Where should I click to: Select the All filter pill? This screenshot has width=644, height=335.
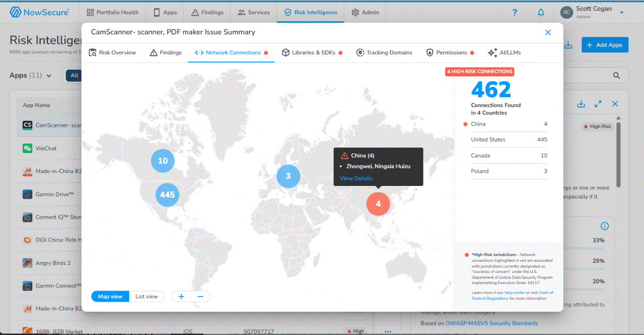click(74, 75)
